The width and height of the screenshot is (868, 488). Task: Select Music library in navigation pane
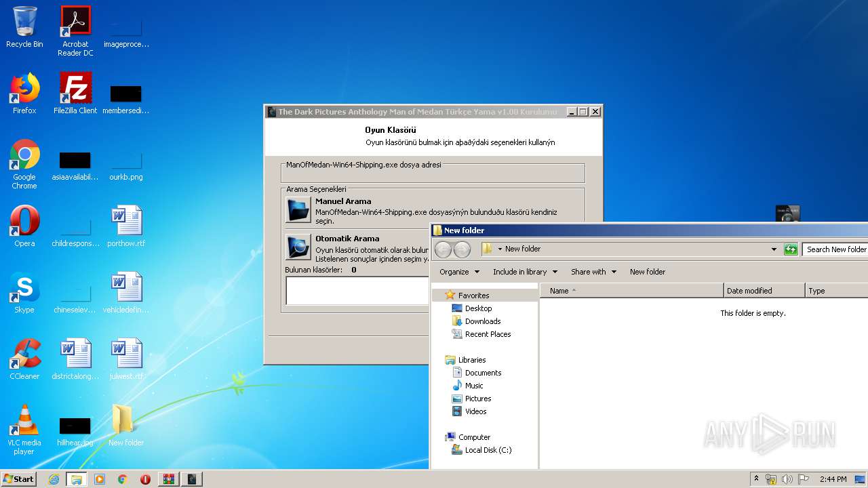(474, 386)
